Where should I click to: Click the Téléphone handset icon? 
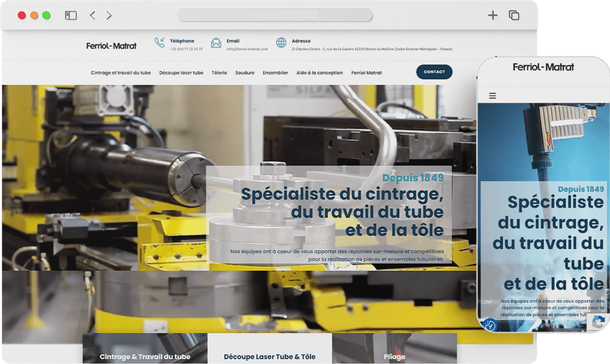pyautogui.click(x=159, y=43)
